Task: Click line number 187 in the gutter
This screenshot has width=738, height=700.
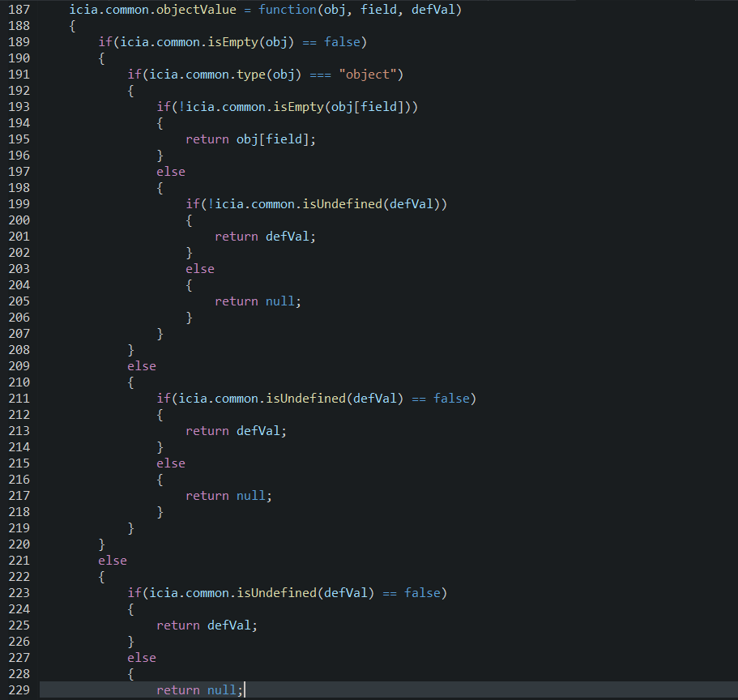Action: 19,10
